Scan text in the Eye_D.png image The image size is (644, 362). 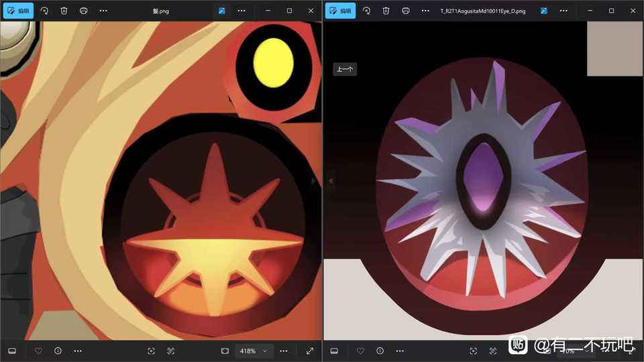pos(493,351)
